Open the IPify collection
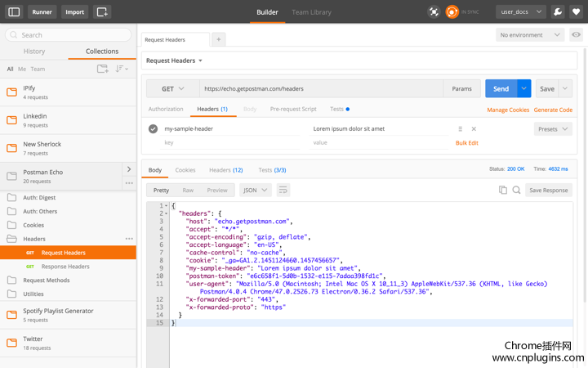This screenshot has width=588, height=368. 68,92
